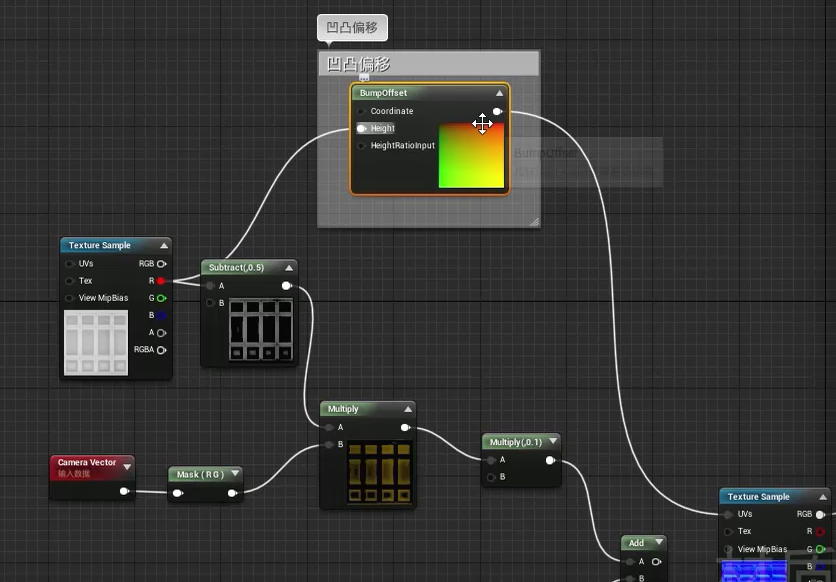Click Multiply(,0.1) A input pin
The height and width of the screenshot is (582, 836).
coord(491,460)
